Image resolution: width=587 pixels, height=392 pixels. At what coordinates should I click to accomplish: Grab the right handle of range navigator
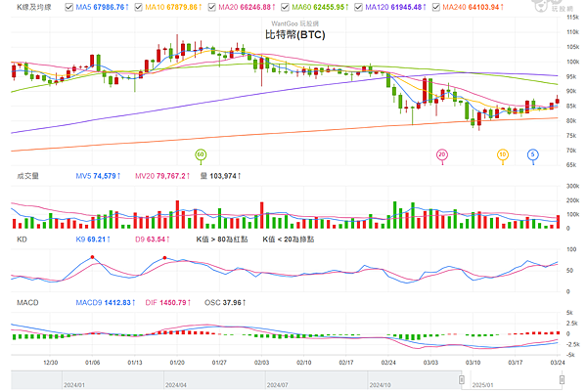[x=562, y=379]
